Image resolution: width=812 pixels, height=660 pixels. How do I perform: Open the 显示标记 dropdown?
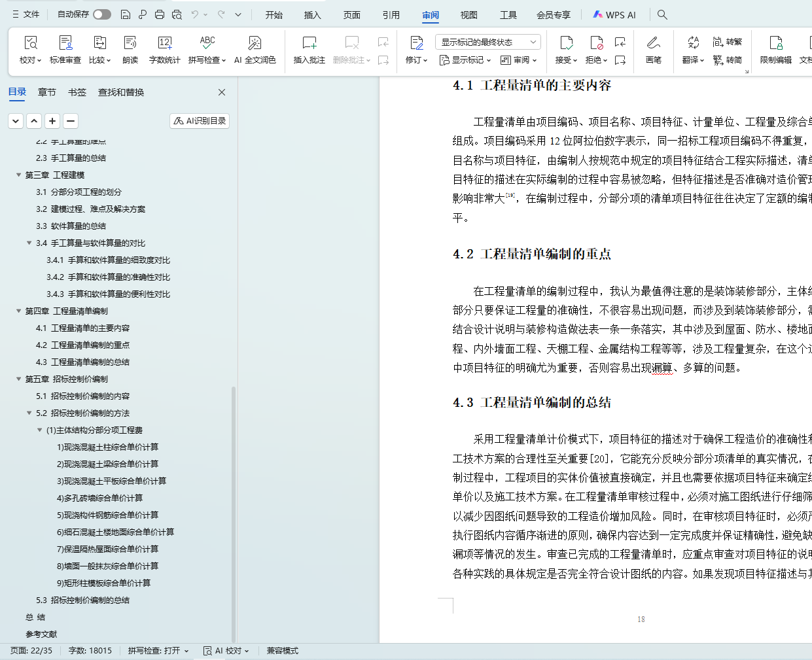pos(465,60)
